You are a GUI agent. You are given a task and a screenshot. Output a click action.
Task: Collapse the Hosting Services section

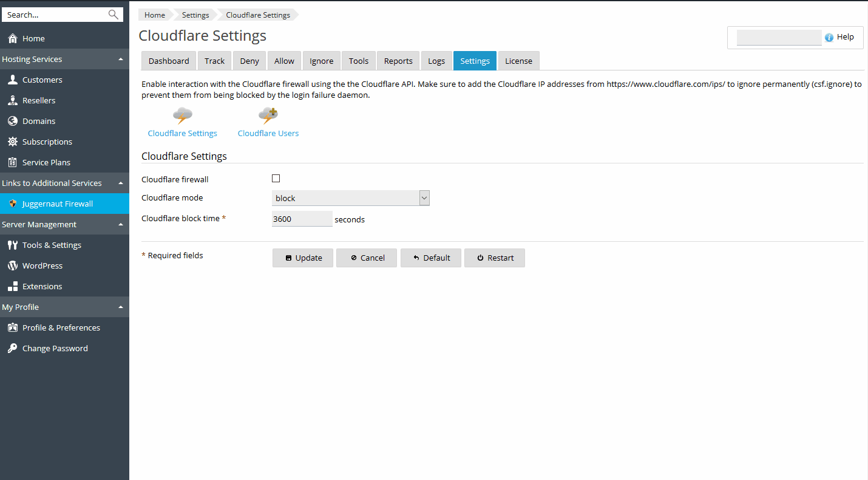[121, 59]
